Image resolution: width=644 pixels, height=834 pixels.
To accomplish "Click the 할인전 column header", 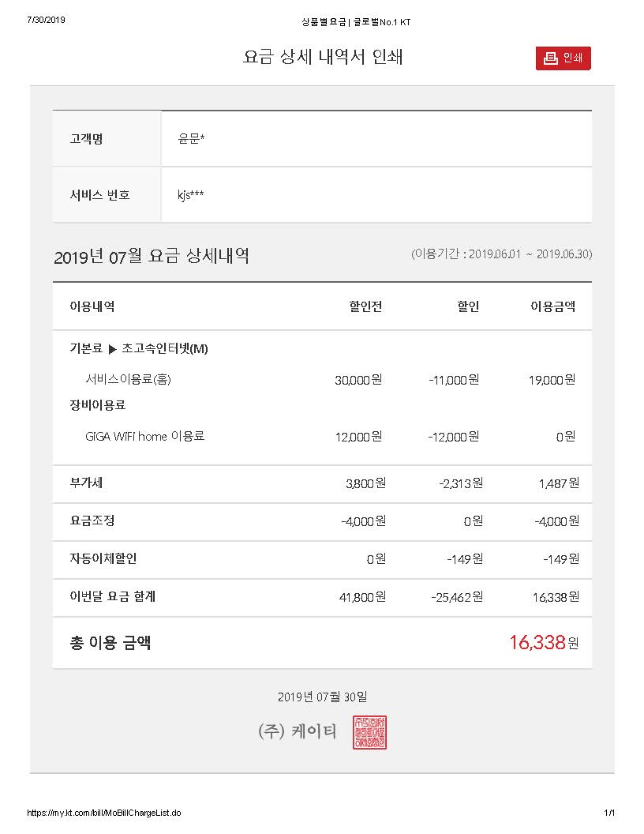I will pyautogui.click(x=365, y=306).
